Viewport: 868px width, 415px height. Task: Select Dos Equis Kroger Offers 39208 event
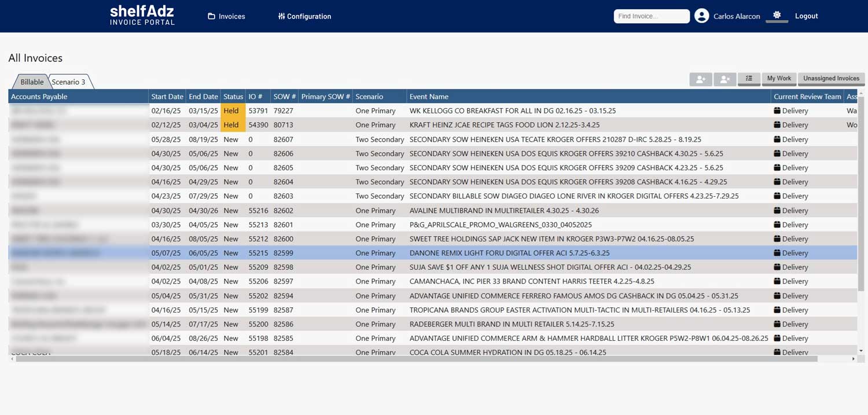point(568,182)
